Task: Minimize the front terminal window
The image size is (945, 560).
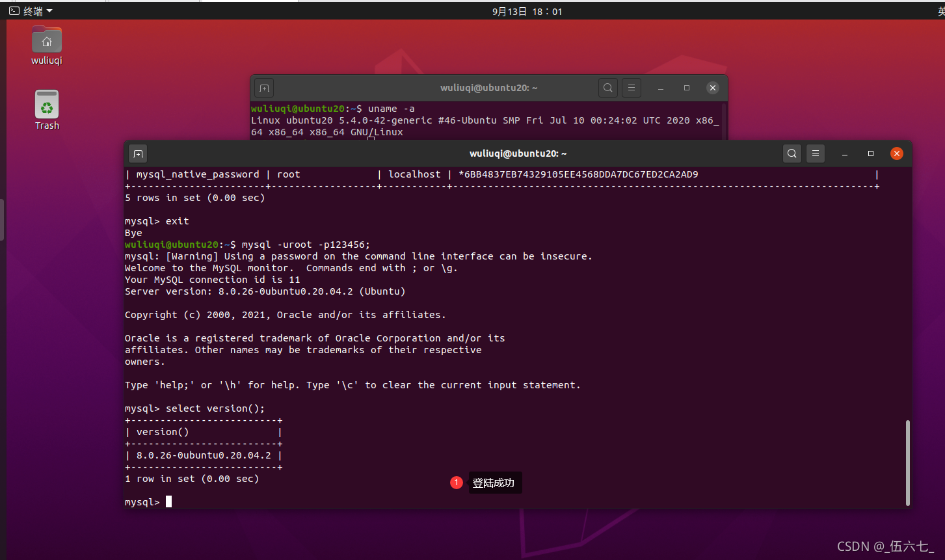Action: [845, 153]
